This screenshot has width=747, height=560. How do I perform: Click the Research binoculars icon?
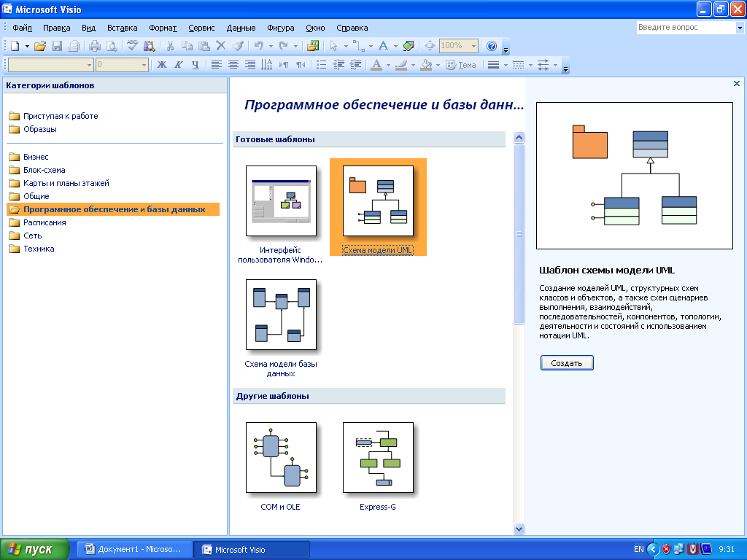click(149, 46)
